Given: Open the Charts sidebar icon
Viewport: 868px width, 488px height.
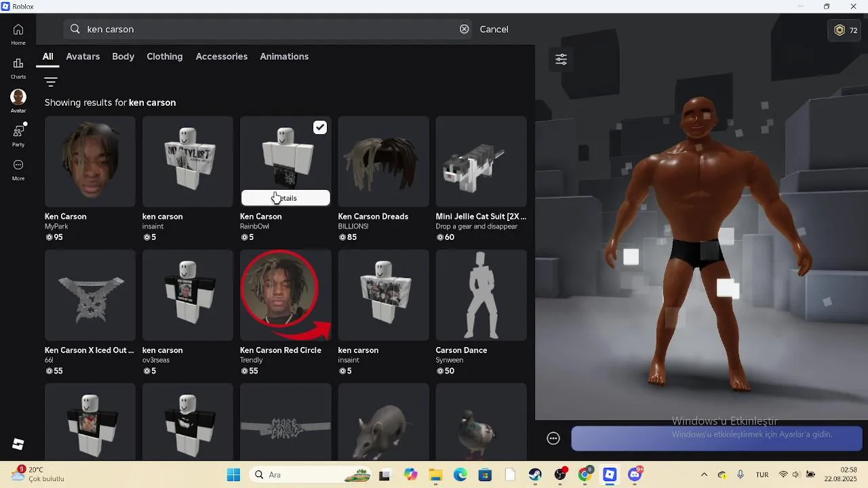Looking at the screenshot, I should pos(18,68).
